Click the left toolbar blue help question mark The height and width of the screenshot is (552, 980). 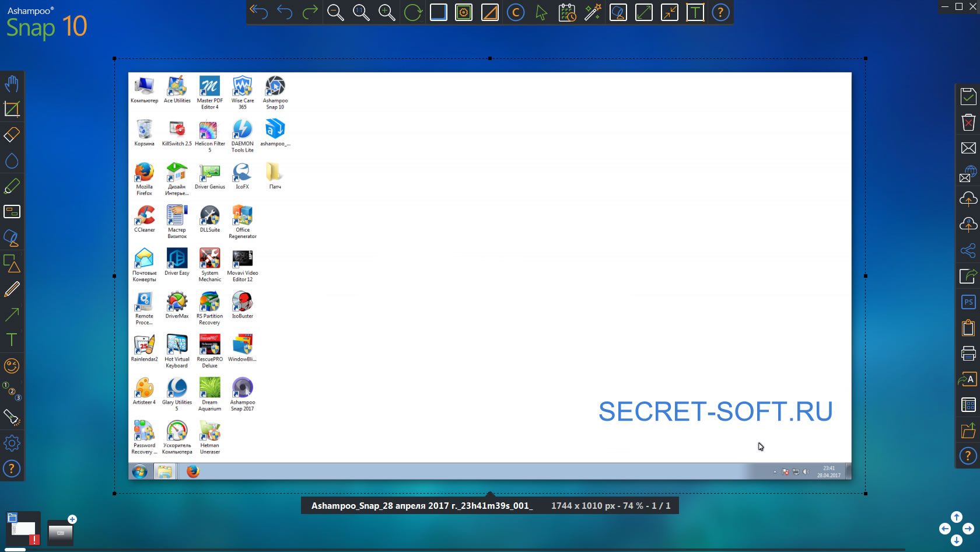(12, 469)
